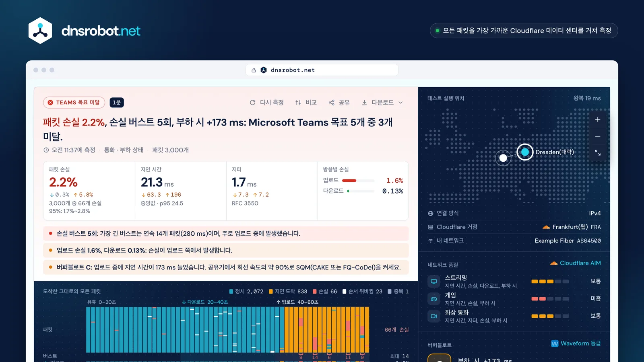Click the 2.2% packet loss value
644x362 pixels.
[x=63, y=182]
